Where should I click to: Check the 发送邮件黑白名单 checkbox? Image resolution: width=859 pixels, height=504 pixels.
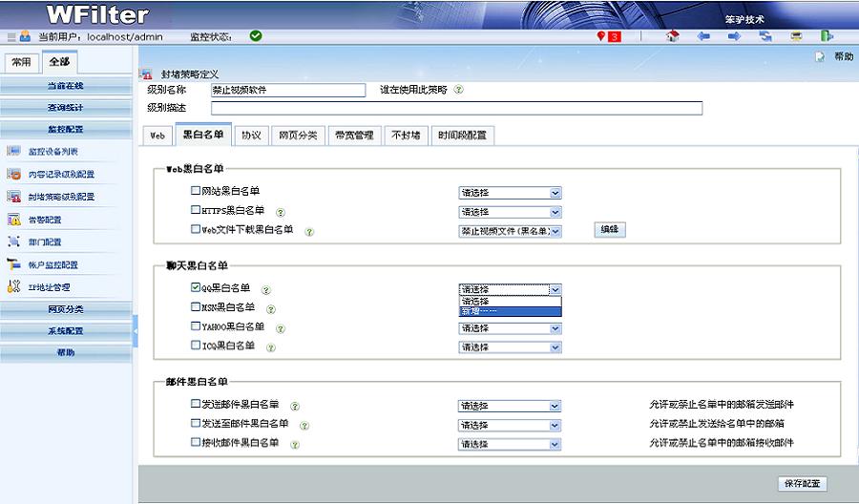(196, 405)
